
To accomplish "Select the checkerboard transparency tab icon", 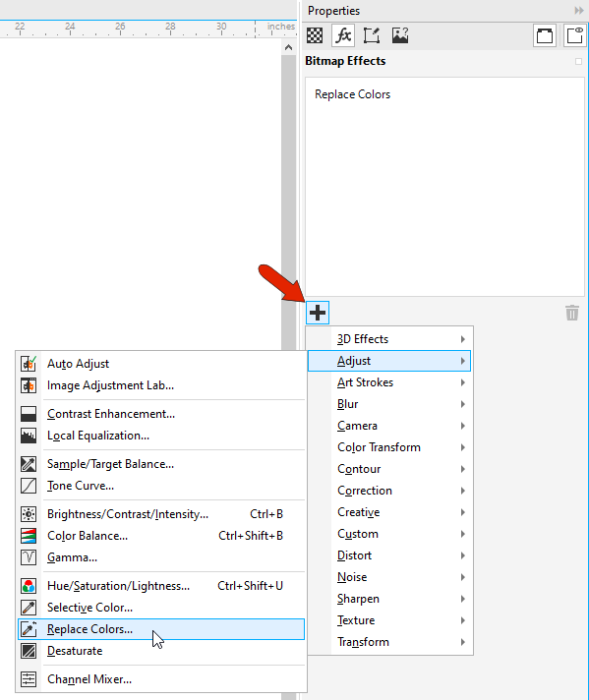I will (315, 35).
